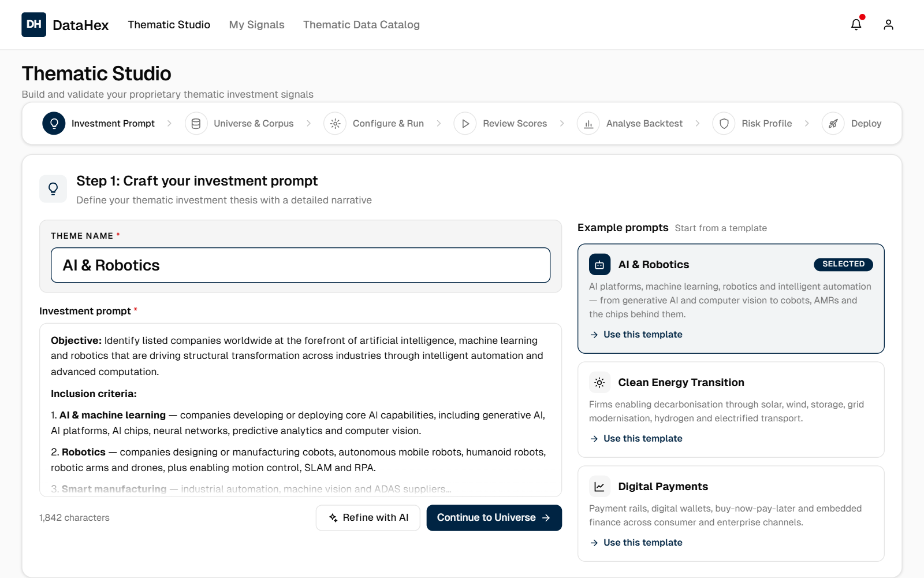Use this template under AI & Robotics
Image resolution: width=924 pixels, height=578 pixels.
636,335
